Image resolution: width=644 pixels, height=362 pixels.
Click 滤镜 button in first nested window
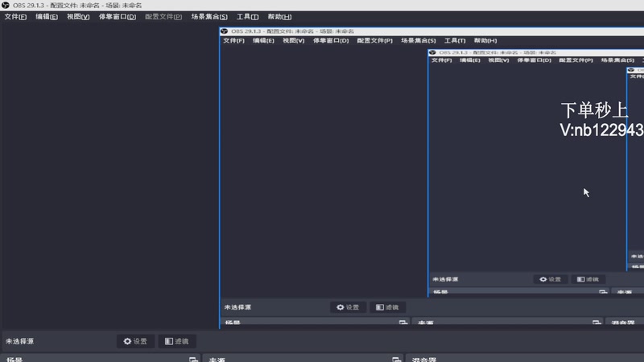pos(387,307)
